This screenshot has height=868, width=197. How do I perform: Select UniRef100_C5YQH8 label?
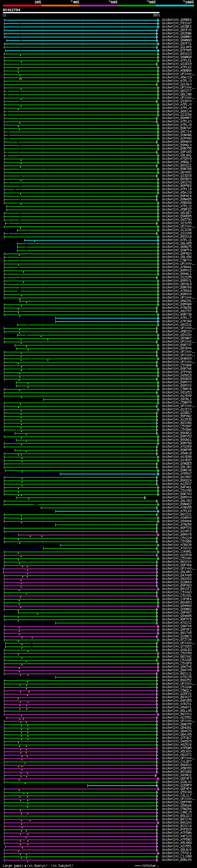pos(176,365)
